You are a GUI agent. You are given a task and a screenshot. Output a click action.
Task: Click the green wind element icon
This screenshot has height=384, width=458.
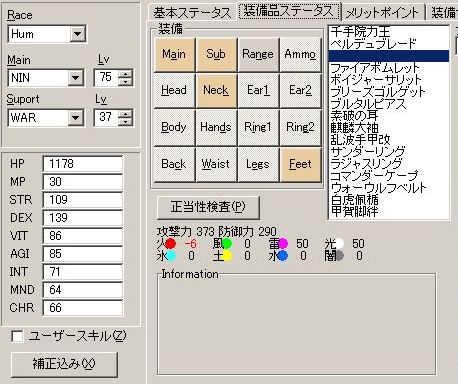(x=227, y=244)
